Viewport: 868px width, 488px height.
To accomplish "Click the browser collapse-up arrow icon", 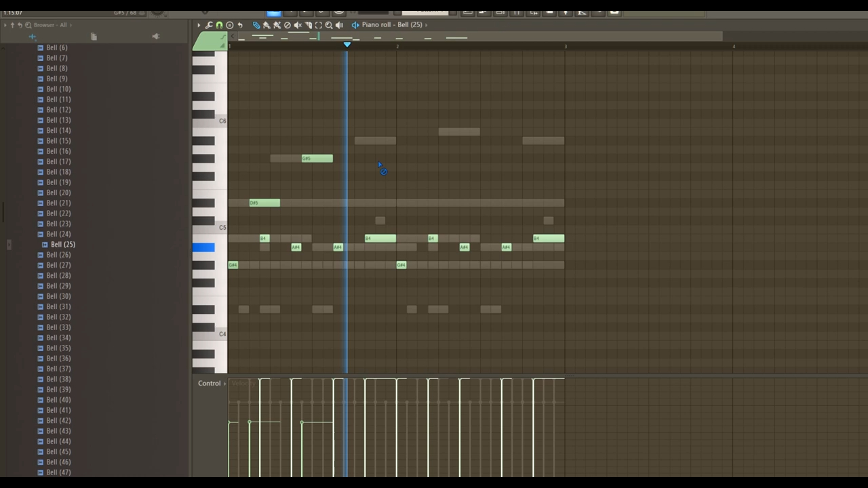I will [x=12, y=25].
